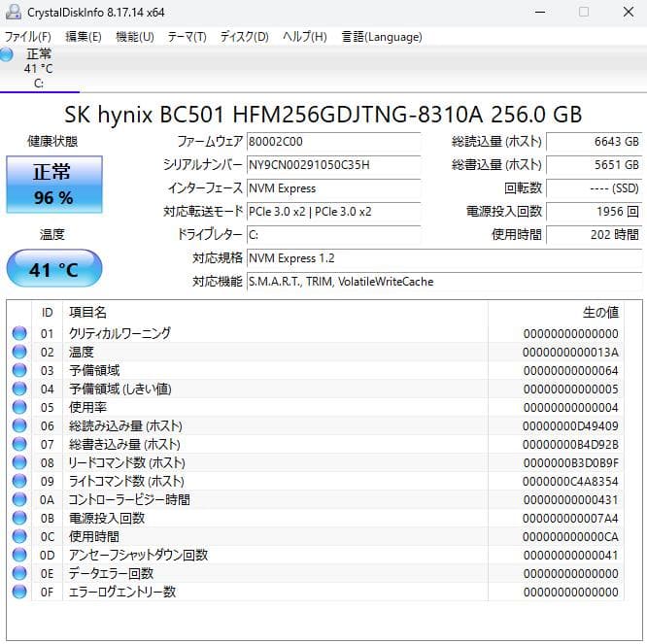This screenshot has height=644, width=647.
Task: Click raw value 0000000000041
Action: click(x=570, y=556)
